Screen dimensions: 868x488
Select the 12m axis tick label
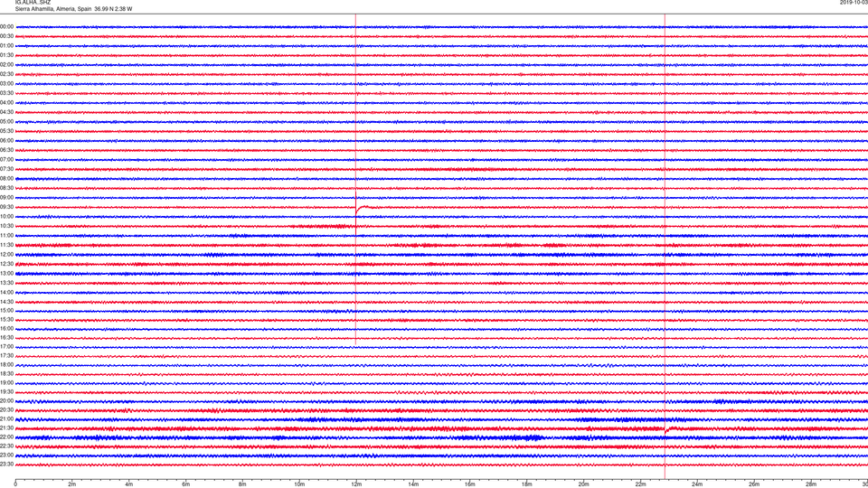coord(356,484)
